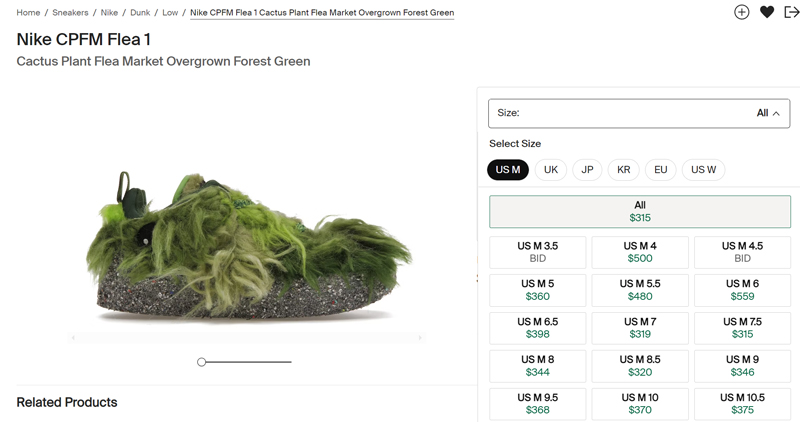Click the plus circle add icon
This screenshot has height=422, width=800.
click(741, 12)
